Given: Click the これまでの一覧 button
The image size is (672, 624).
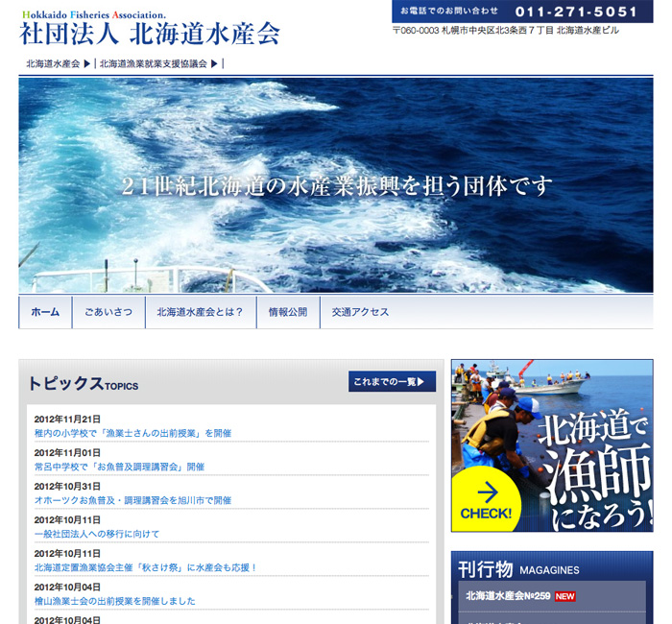Looking at the screenshot, I should point(392,381).
